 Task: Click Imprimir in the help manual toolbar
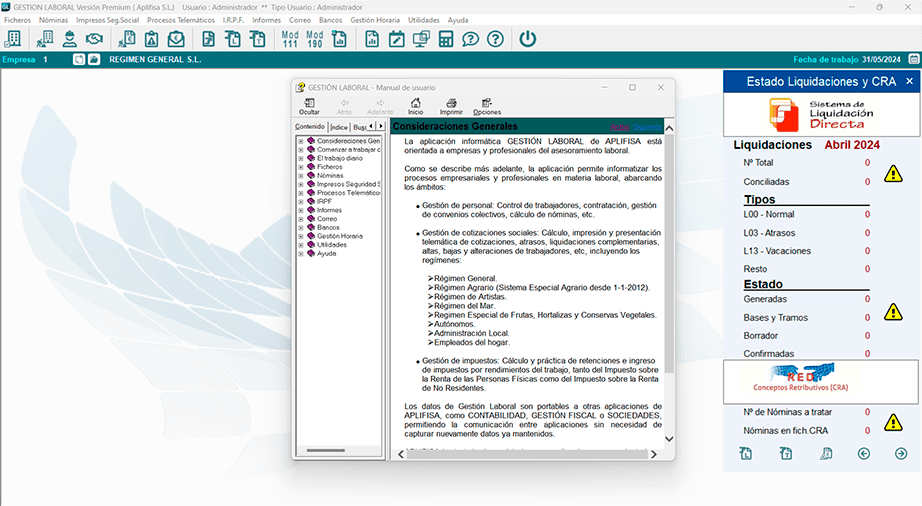coord(451,106)
